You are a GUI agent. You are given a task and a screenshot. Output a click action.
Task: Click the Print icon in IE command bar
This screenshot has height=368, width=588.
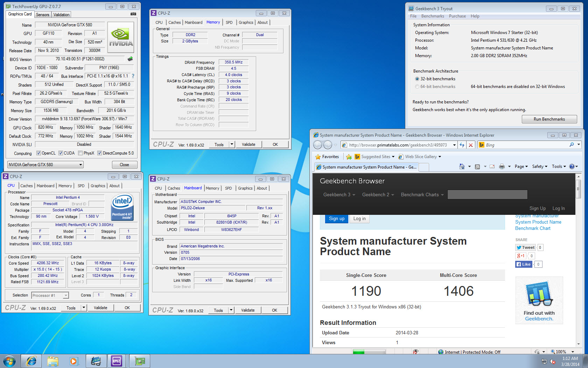click(502, 167)
